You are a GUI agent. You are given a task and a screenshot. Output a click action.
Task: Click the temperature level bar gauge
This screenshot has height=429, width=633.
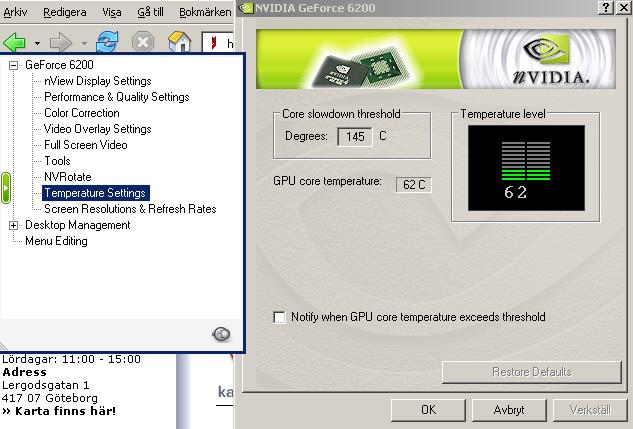(526, 161)
